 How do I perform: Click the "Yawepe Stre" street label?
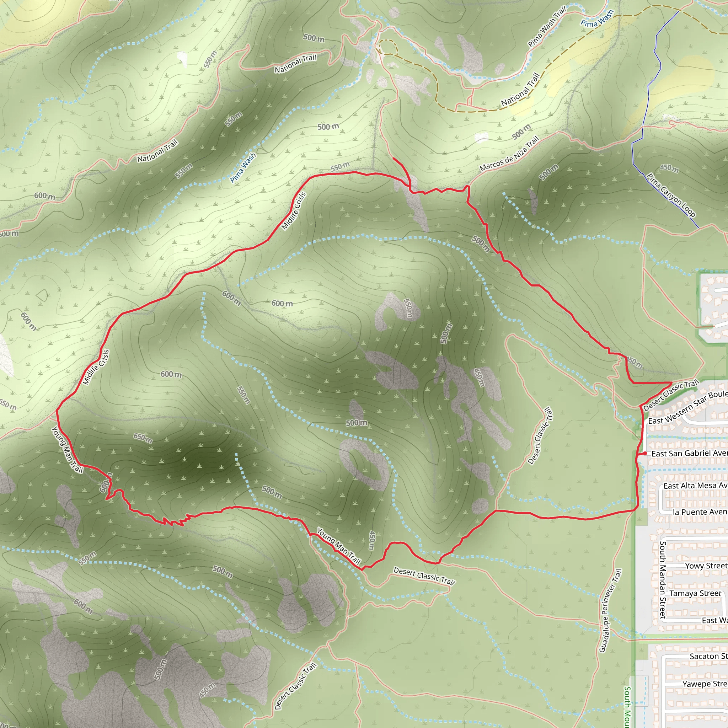[705, 684]
